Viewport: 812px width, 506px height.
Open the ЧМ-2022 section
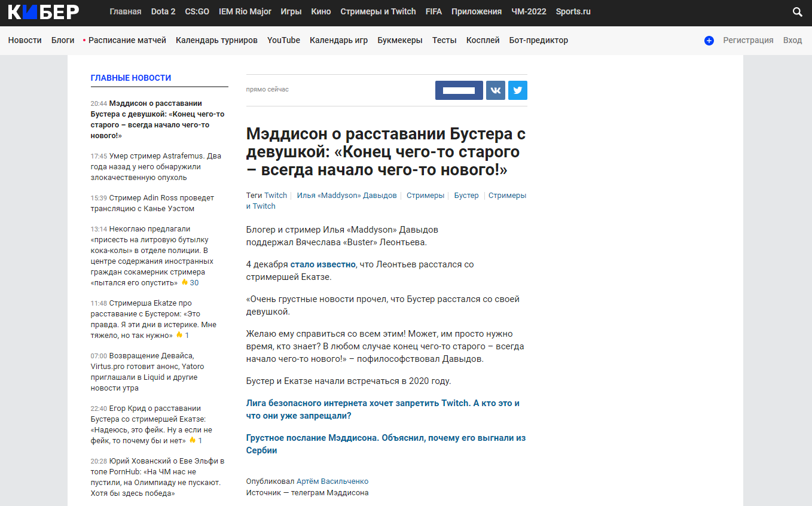tap(529, 11)
